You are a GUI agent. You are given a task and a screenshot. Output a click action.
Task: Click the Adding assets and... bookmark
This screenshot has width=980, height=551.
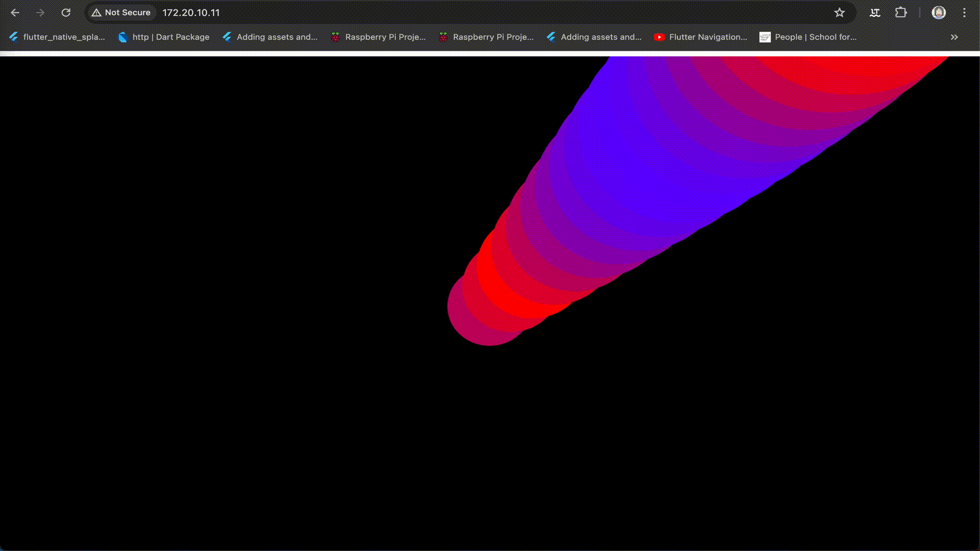(277, 37)
